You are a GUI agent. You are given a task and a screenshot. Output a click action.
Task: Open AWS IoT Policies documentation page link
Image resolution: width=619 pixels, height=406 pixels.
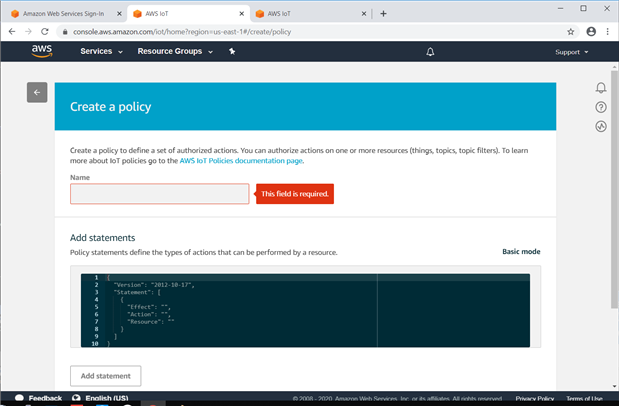(240, 160)
